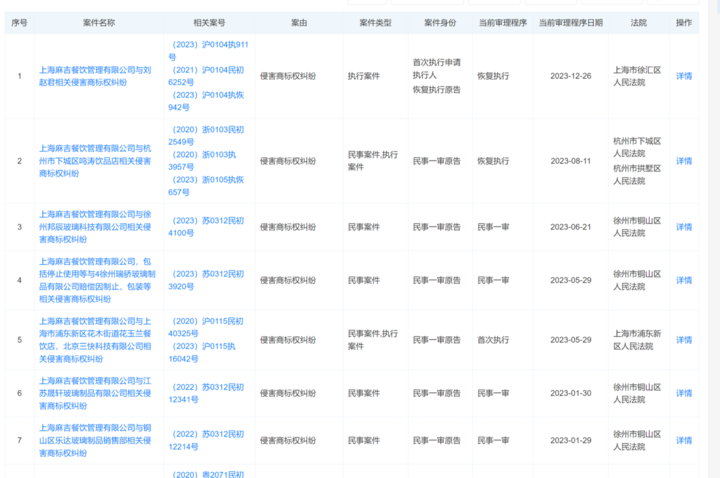Screen dimensions: 720x478
Task: Open case link mentioning 北京三快科技有限公司
Action: (x=95, y=340)
